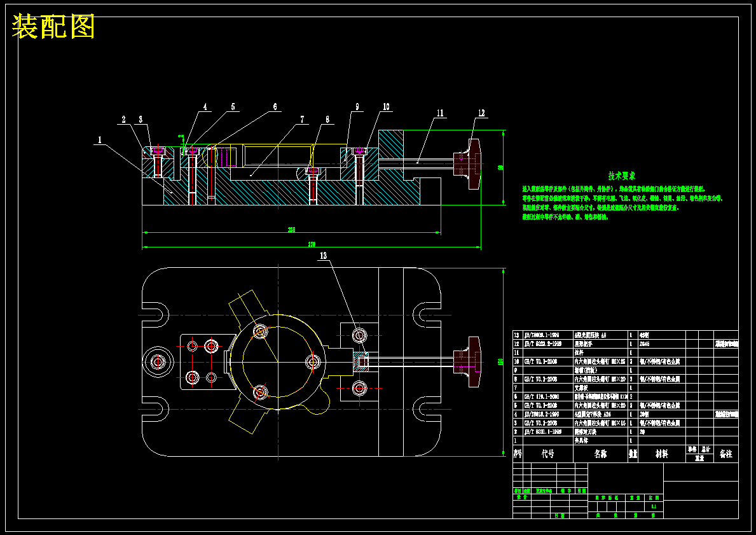This screenshot has height=535, width=756.
Task: Click material 'ZG45' in parts list row 12
Action: pos(645,344)
